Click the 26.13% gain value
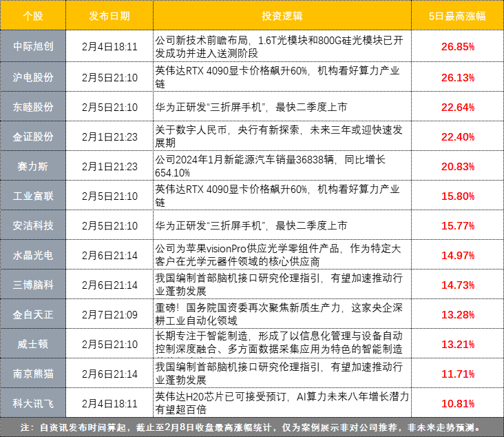This screenshot has width=504, height=437. (458, 78)
